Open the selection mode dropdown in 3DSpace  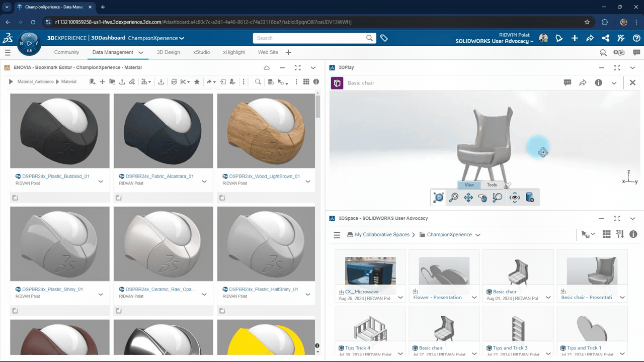588,234
